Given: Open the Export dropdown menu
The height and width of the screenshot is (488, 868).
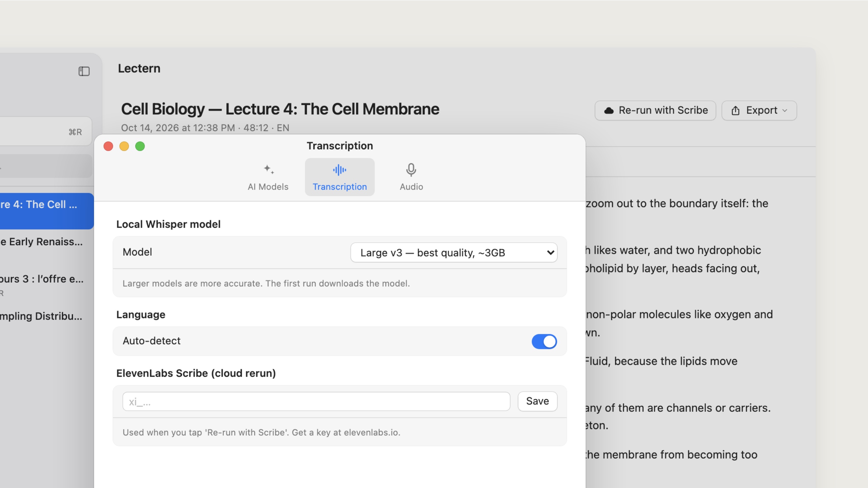Looking at the screenshot, I should tap(759, 110).
